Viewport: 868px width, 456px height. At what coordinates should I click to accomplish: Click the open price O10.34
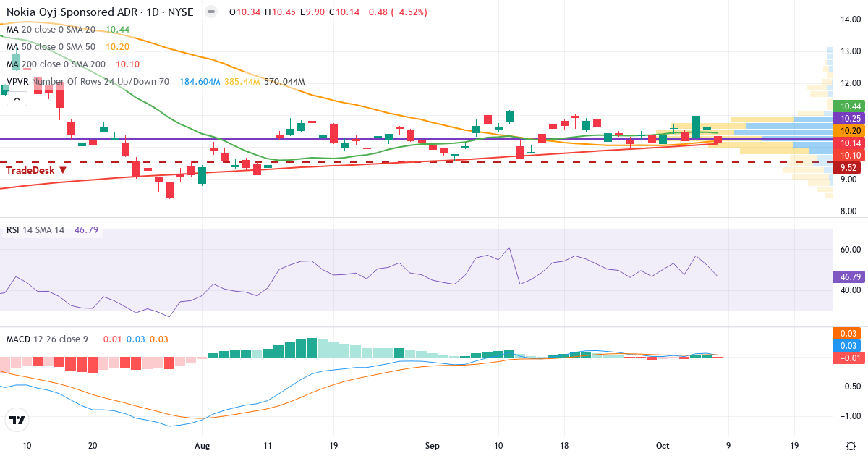click(244, 12)
